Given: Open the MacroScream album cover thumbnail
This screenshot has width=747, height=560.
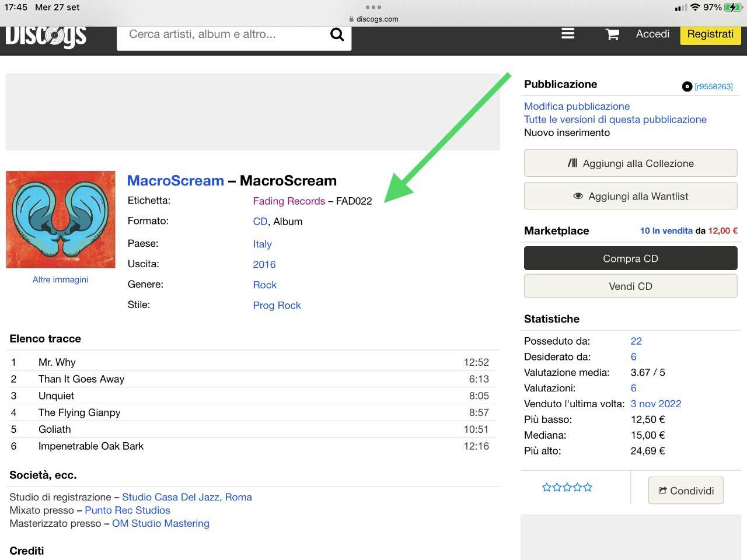Looking at the screenshot, I should point(61,219).
